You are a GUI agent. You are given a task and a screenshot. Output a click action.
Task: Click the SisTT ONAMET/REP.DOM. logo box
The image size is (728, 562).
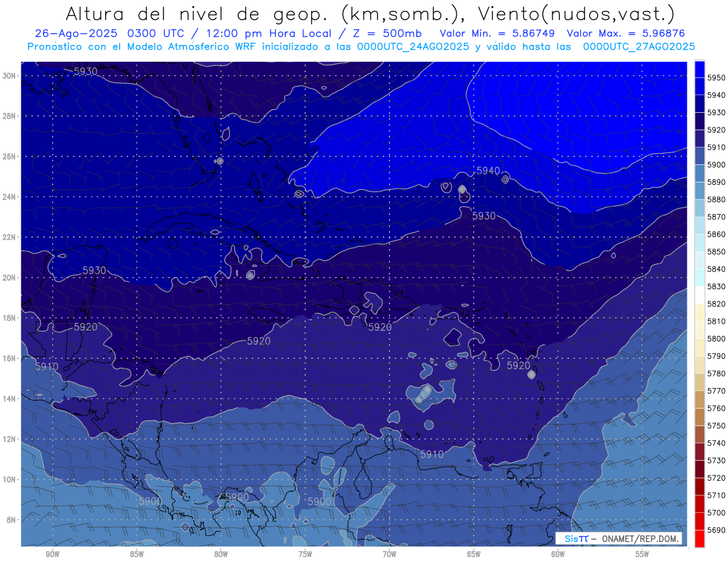click(x=619, y=538)
